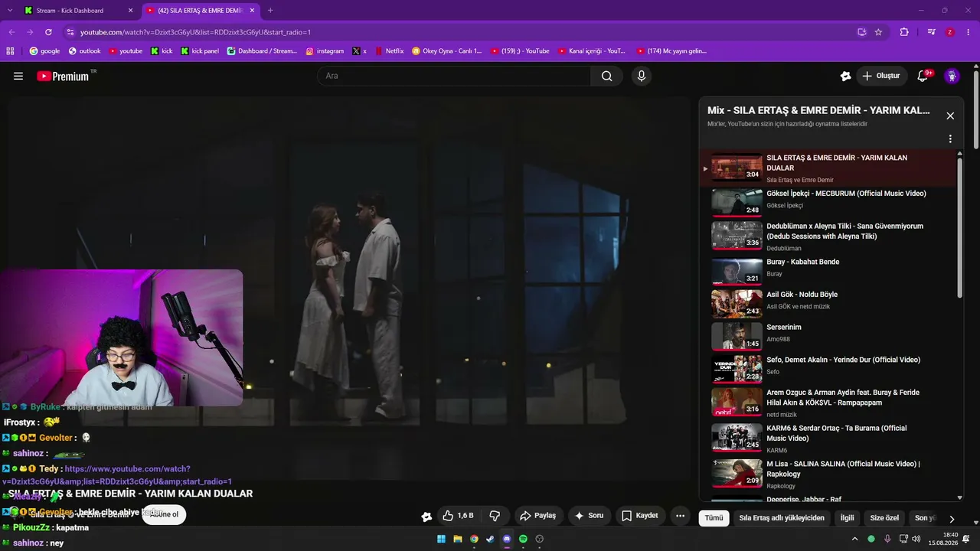Image resolution: width=980 pixels, height=551 pixels.
Task: Save video with Kaydet button
Action: (x=639, y=516)
